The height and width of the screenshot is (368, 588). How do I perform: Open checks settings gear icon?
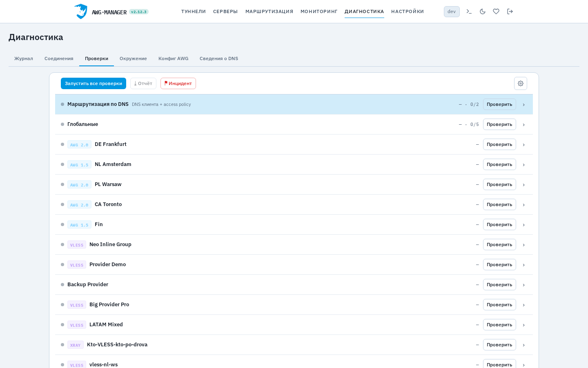pos(521,83)
